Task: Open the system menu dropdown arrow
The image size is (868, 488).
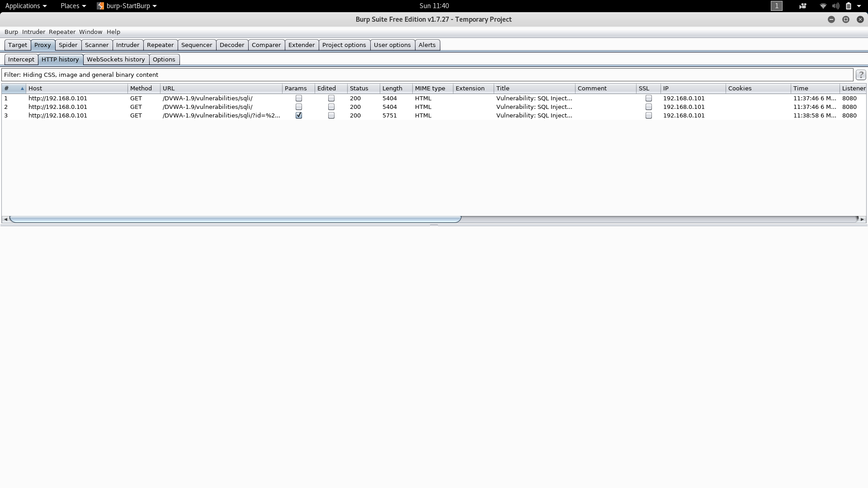Action: 859,6
